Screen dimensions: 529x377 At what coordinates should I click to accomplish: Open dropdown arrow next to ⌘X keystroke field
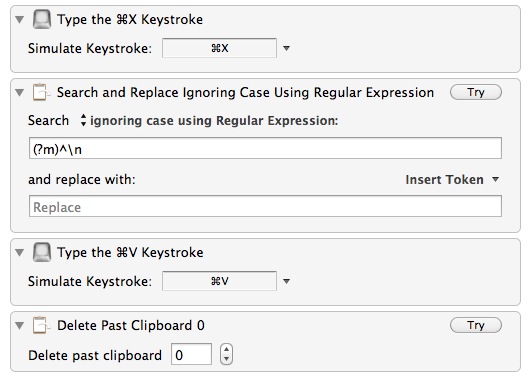tap(286, 48)
